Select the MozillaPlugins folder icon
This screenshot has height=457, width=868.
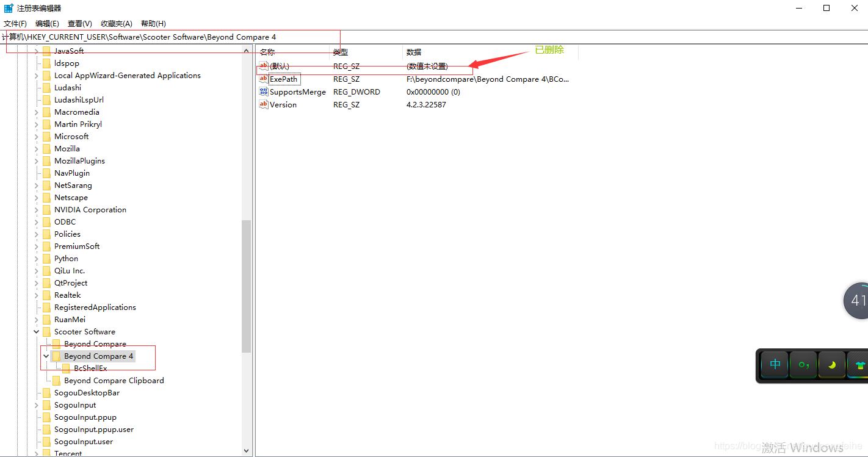47,161
